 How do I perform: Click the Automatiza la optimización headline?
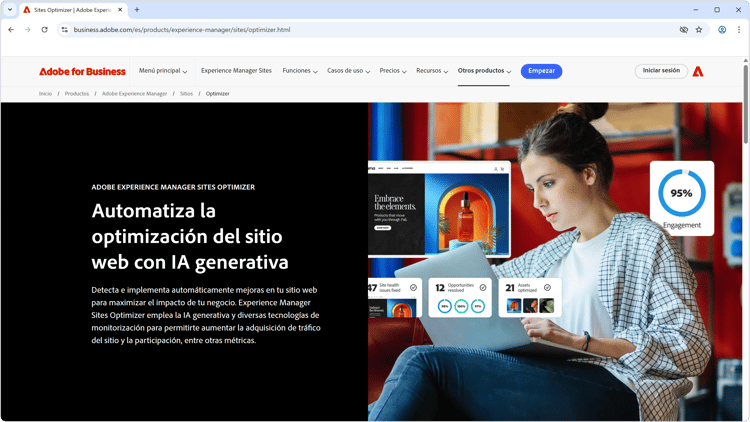click(190, 236)
